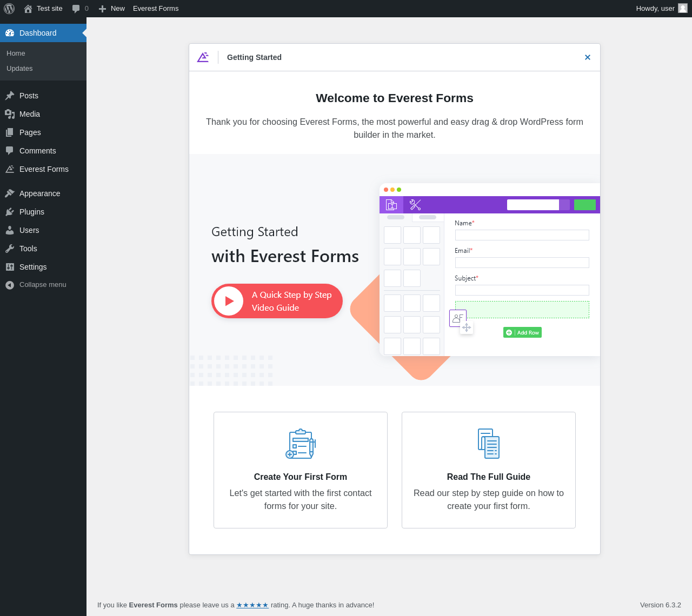The height and width of the screenshot is (616, 692).
Task: Click the Dashboard gauge icon
Action: [10, 33]
